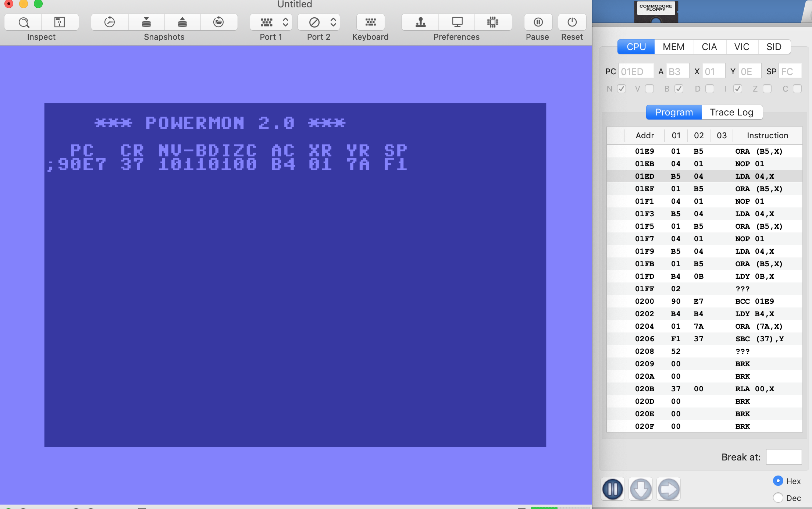This screenshot has width=812, height=509.
Task: Restore a snapshot via the up-arrow disk icon
Action: 182,22
